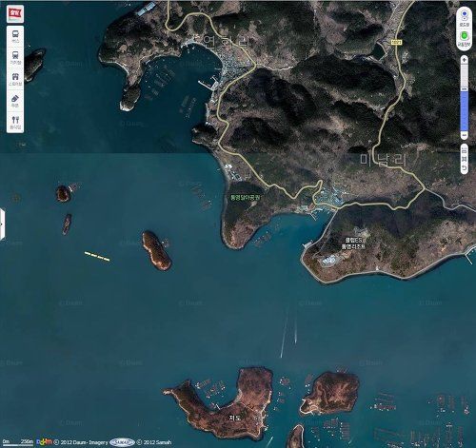Click the blue filled zoom slider track
Viewport: 476px width, 448px height.
(464, 111)
